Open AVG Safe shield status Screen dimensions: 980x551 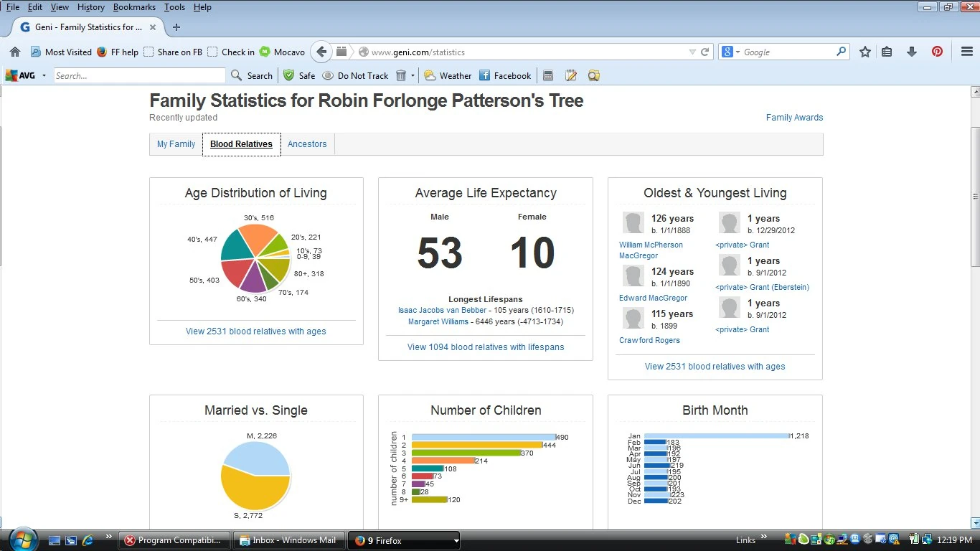pos(299,75)
